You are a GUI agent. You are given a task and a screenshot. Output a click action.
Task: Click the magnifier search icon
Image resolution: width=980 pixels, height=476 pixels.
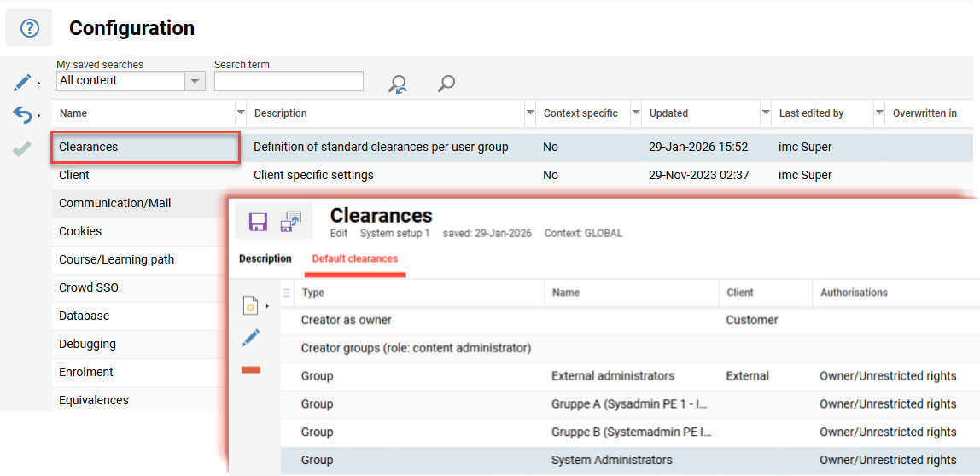(446, 84)
